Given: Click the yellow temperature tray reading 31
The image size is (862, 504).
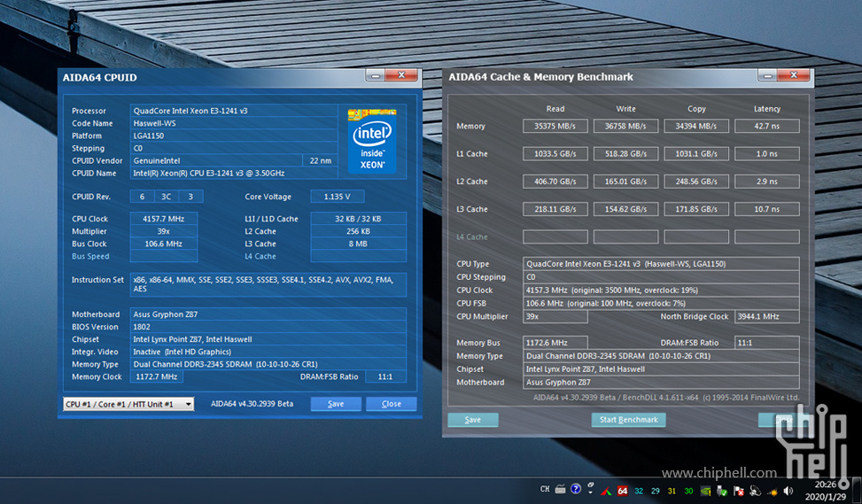Looking at the screenshot, I should coord(672,491).
